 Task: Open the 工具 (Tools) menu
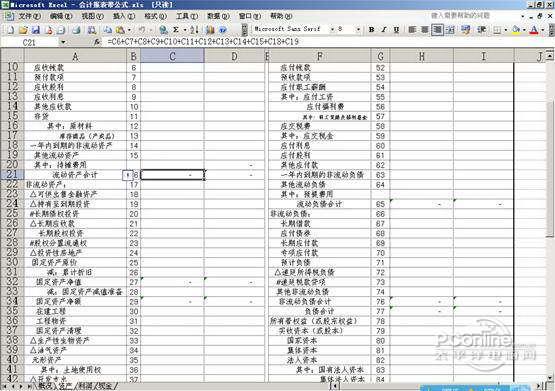187,16
